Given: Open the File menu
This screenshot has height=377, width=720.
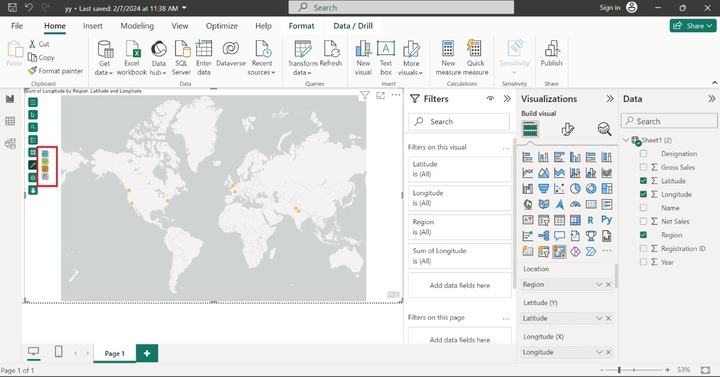Looking at the screenshot, I should tap(17, 26).
